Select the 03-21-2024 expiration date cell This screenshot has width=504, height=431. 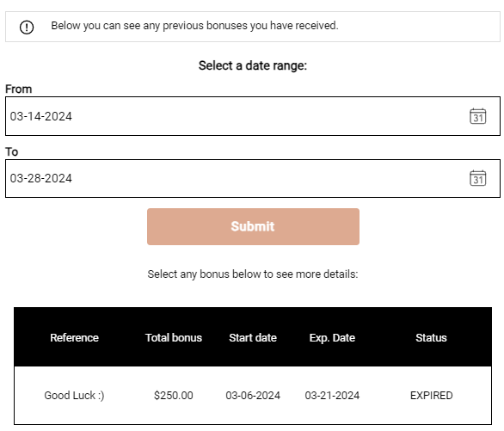pos(332,396)
